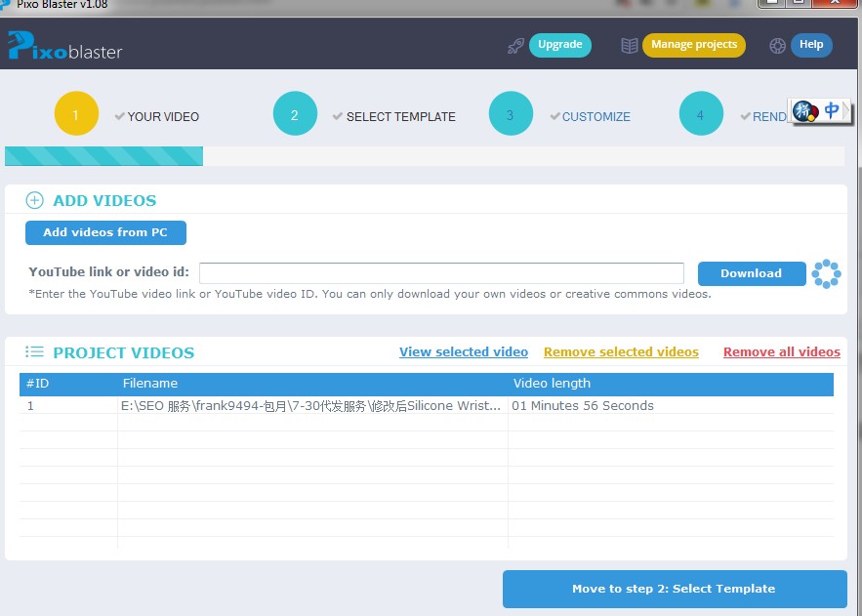Open the Help button
This screenshot has width=862, height=616.
[x=811, y=45]
